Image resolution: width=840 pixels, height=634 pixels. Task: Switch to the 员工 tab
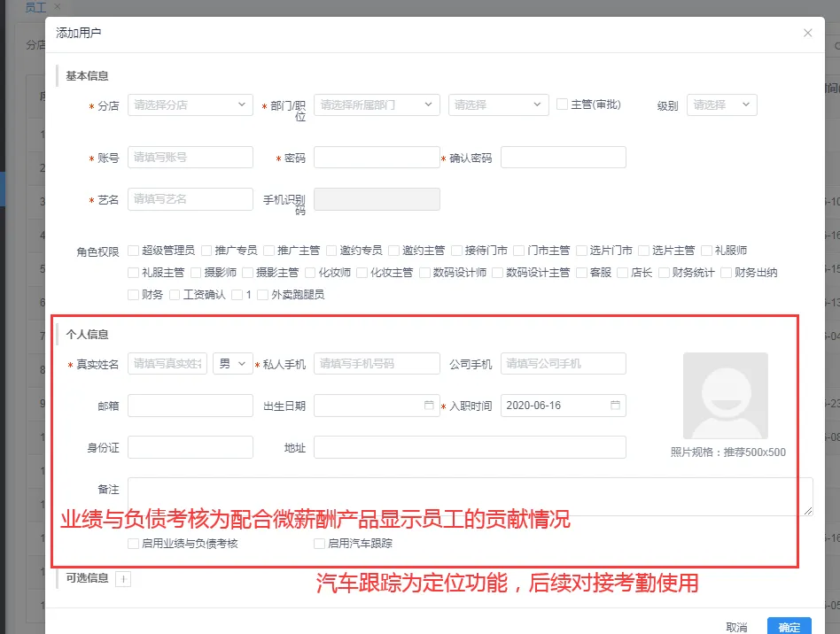point(36,7)
